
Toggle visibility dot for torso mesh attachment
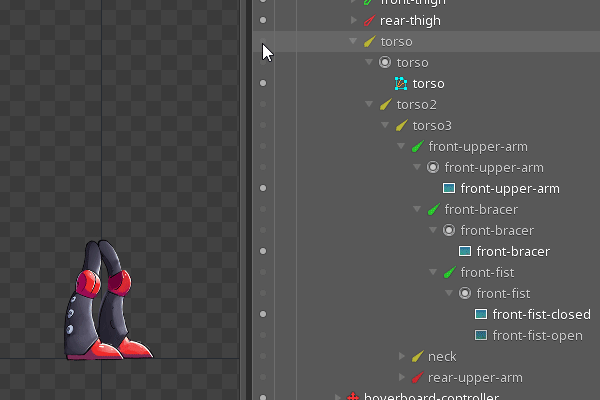click(263, 84)
